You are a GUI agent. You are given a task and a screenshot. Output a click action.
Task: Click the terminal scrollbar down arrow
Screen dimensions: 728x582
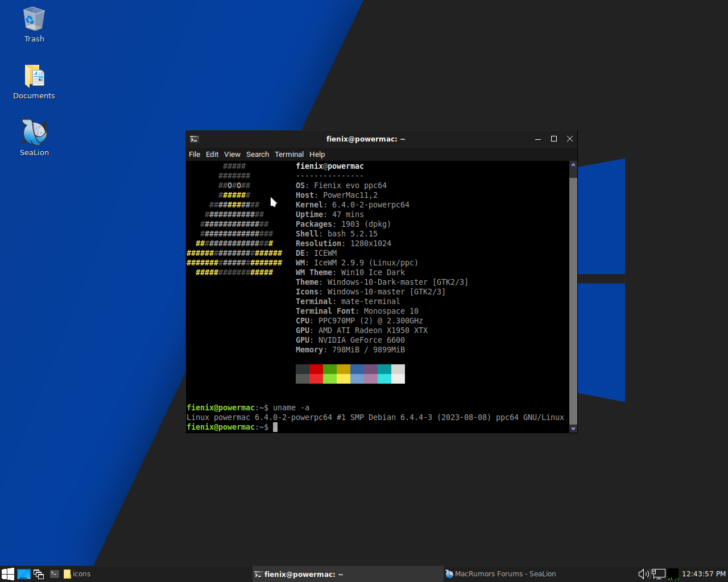pos(573,429)
